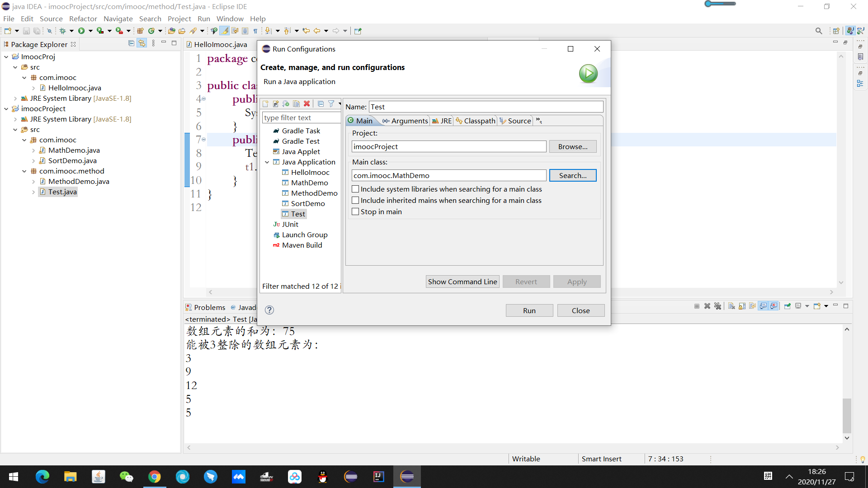The width and height of the screenshot is (868, 488).
Task: Collapse com.imooc.method package node
Action: (24, 171)
